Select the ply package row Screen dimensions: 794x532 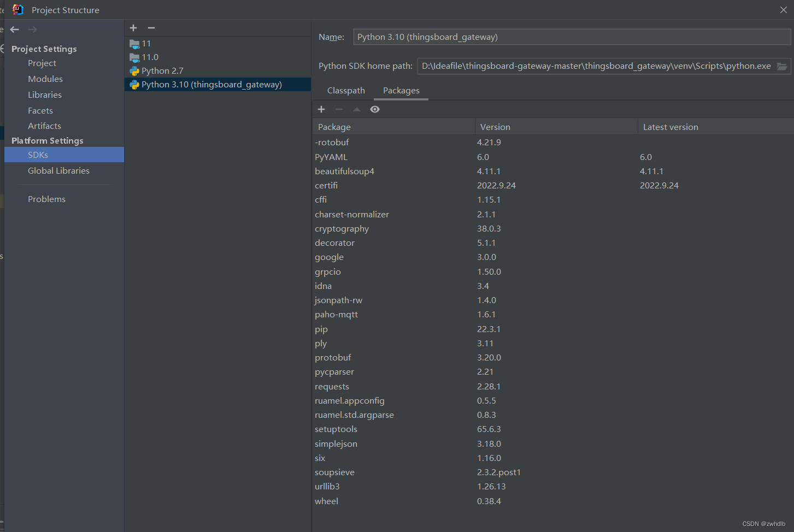pyautogui.click(x=553, y=344)
